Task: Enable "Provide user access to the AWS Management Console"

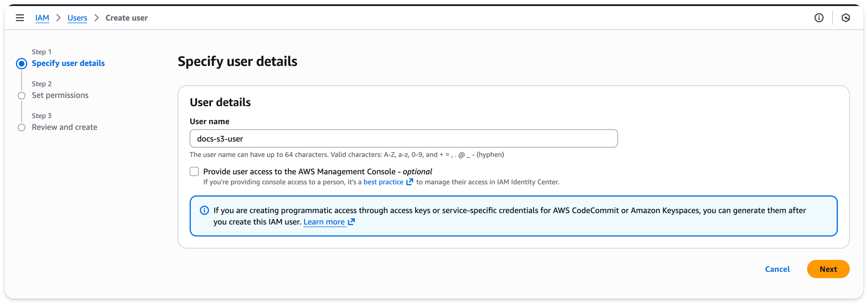Action: 194,172
